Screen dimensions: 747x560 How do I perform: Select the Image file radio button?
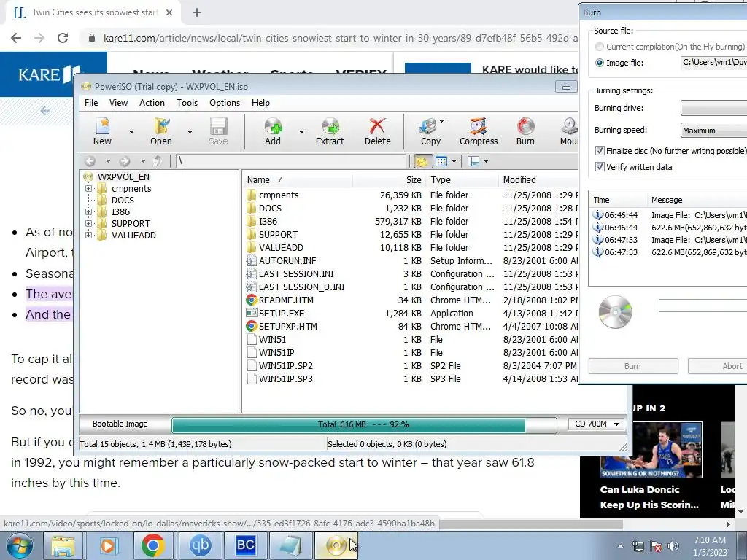600,63
